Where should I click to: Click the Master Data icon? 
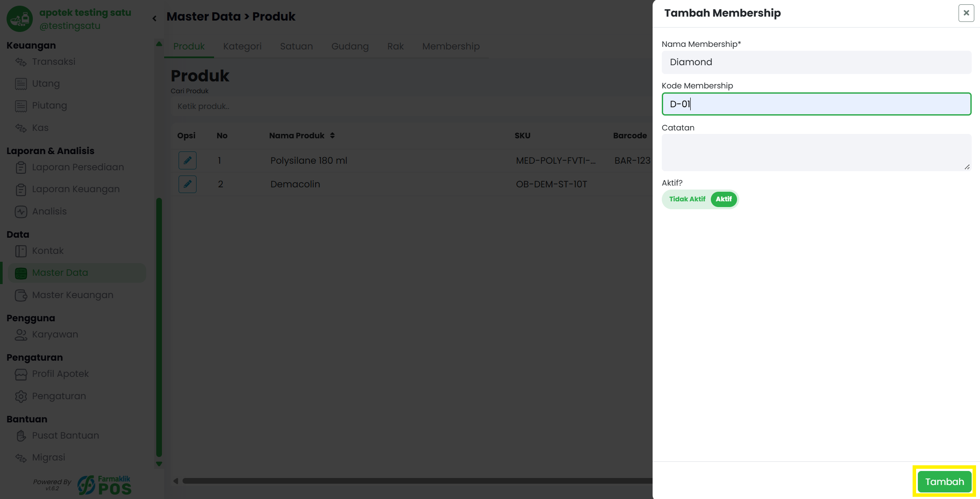21,273
